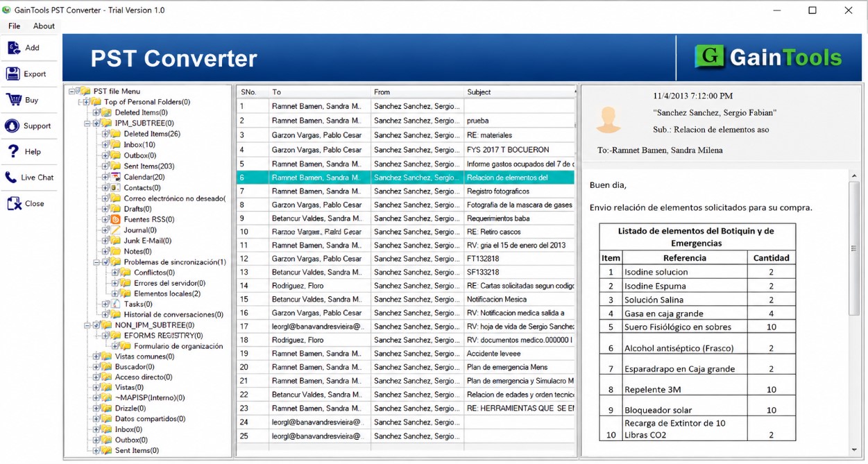The height and width of the screenshot is (464, 868).
Task: Click the app icon in the title bar
Action: click(7, 10)
